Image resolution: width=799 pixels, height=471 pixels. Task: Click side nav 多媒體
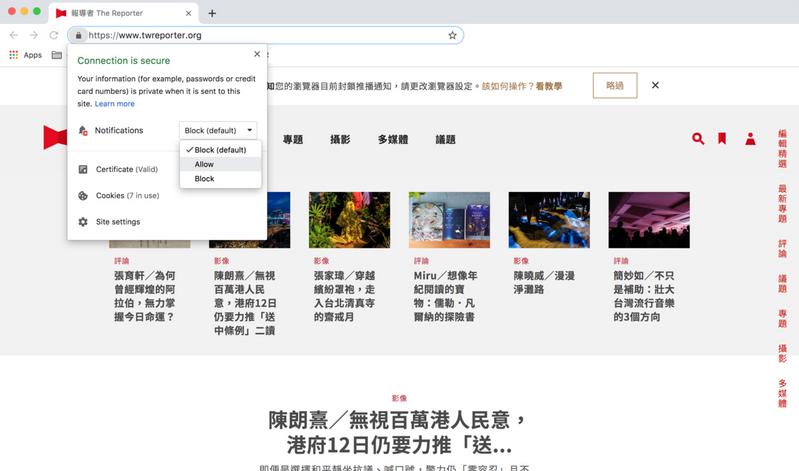click(x=782, y=393)
